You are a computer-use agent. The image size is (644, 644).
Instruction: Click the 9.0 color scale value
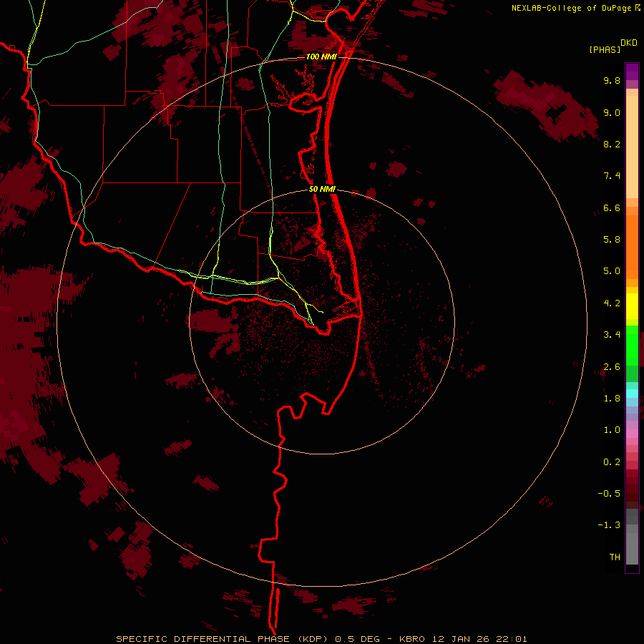pos(612,112)
